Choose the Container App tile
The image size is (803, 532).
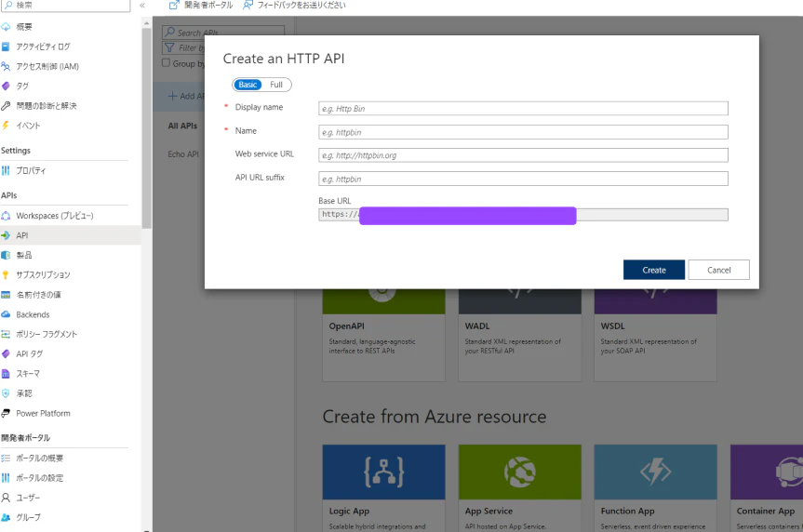pos(767,488)
